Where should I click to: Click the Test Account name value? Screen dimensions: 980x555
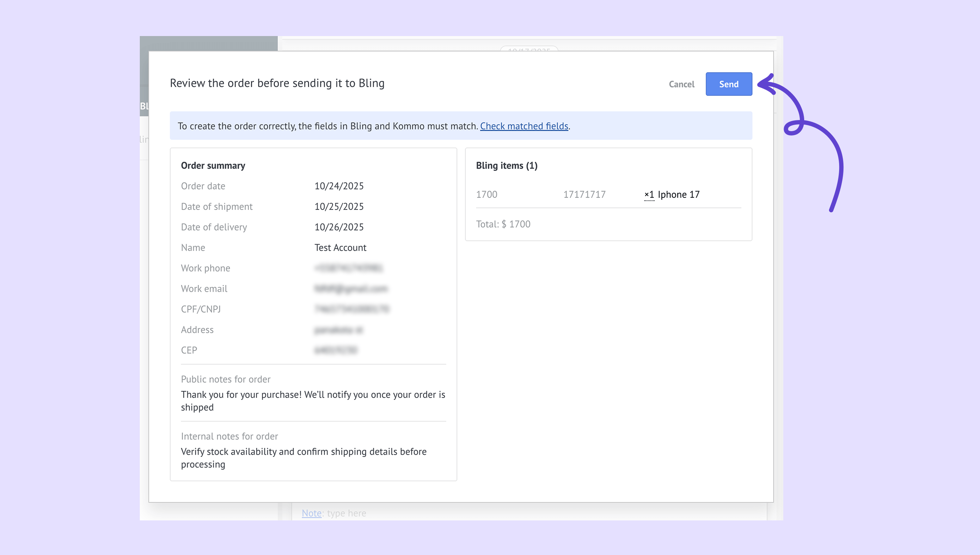coord(340,248)
